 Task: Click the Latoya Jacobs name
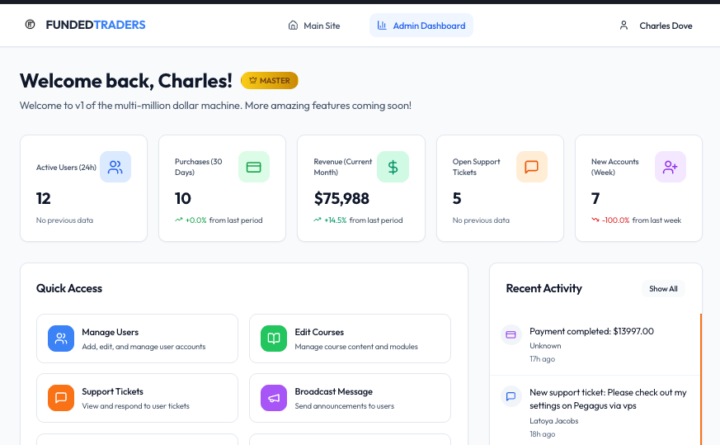(x=554, y=421)
